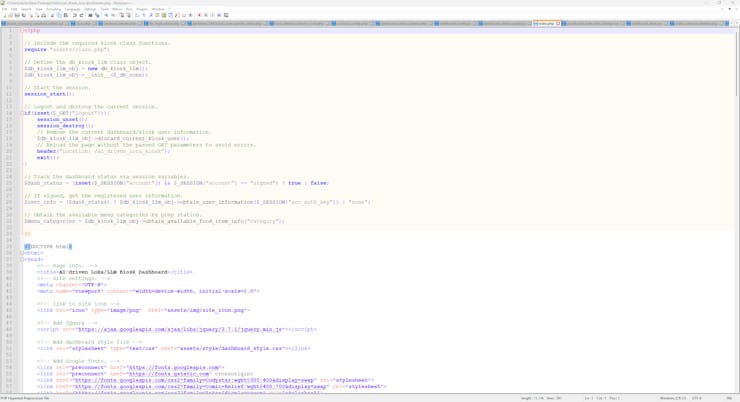Collapse the <head> fold marker
This screenshot has height=402, width=740.
(x=22, y=259)
